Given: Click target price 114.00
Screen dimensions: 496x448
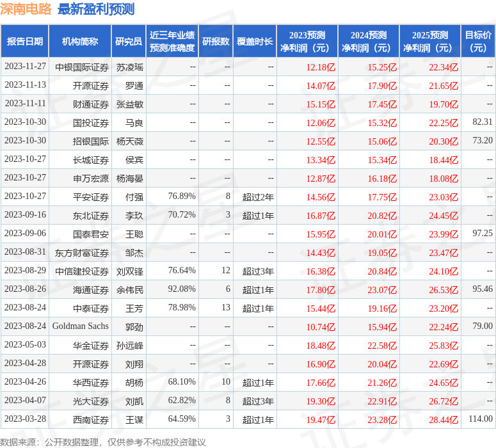Looking at the screenshot, I should [x=481, y=419].
